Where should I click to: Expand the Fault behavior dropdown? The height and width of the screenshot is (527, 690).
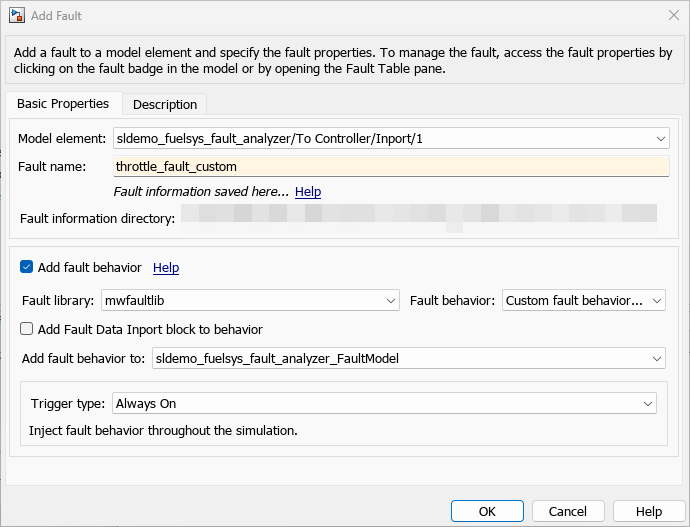[x=584, y=300]
